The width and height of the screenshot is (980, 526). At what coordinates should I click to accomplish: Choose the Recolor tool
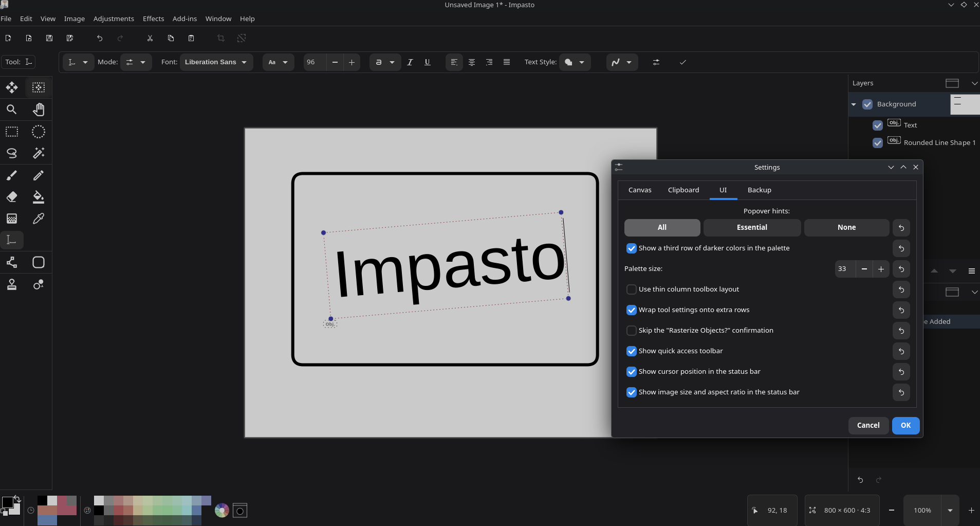click(x=39, y=284)
